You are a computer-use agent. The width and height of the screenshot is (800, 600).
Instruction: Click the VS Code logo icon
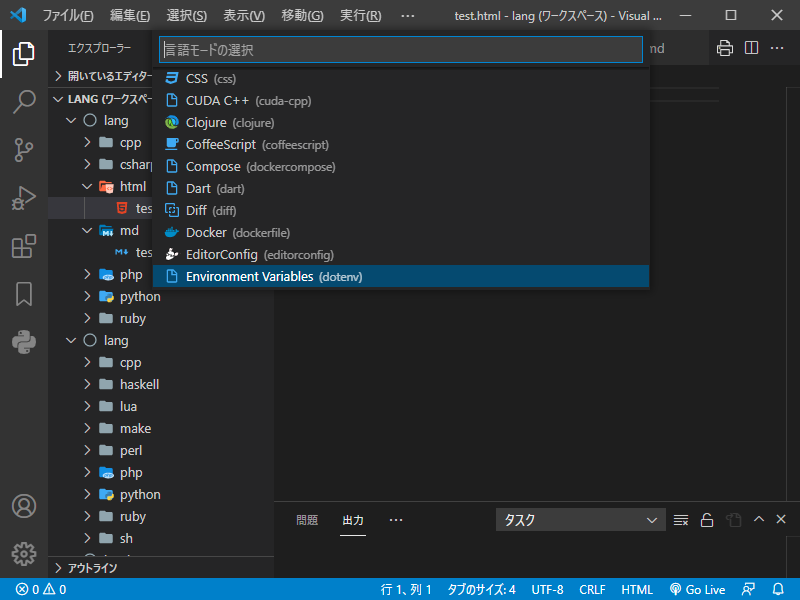click(18, 15)
